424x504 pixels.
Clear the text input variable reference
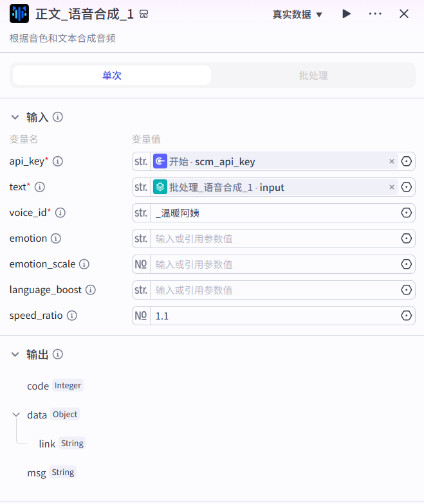point(391,187)
